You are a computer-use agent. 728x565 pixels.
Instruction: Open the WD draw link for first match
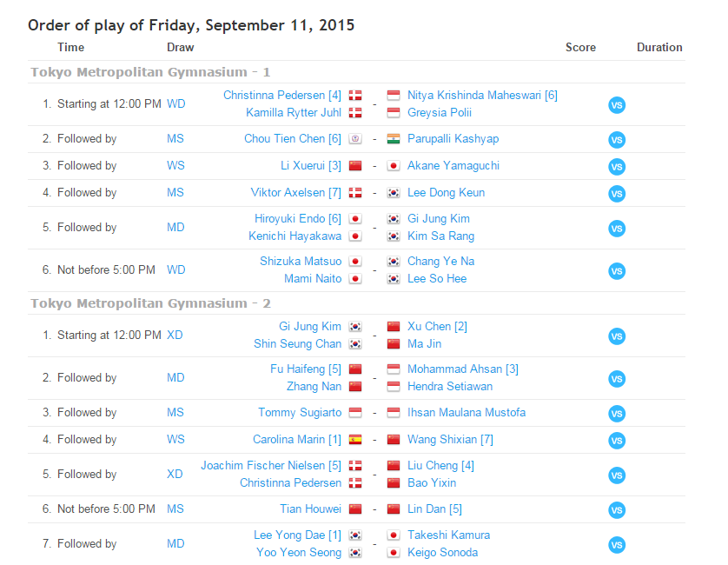(x=176, y=103)
